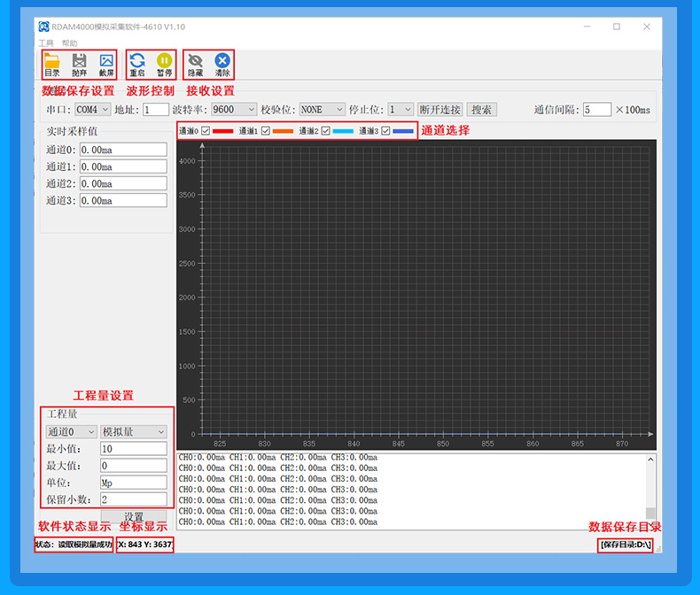Take a screenshot with the 截屏 icon

106,64
